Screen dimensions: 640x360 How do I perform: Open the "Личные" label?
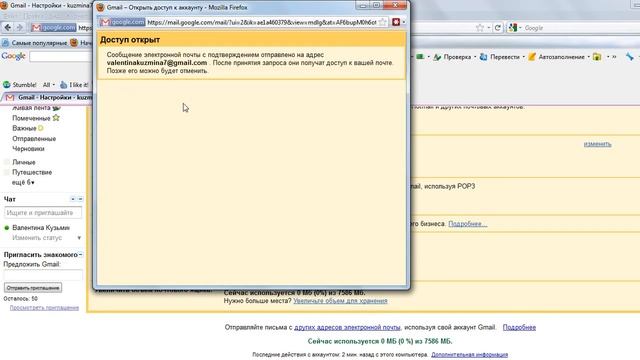24,162
